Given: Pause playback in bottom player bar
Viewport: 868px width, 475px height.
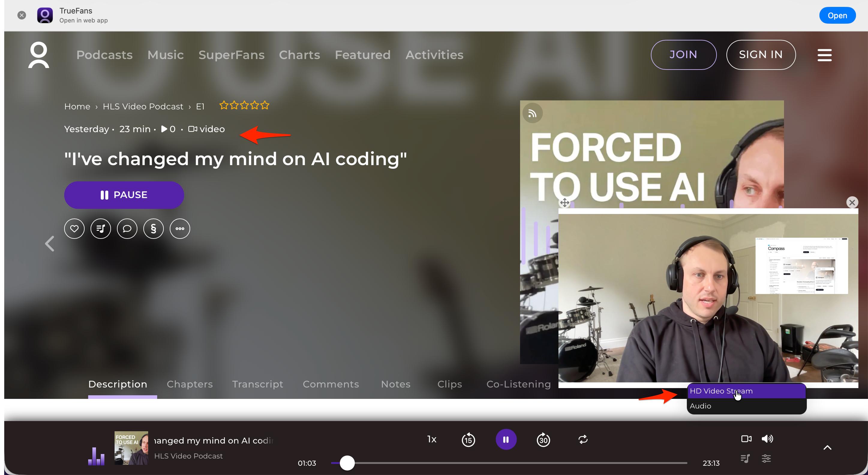Looking at the screenshot, I should tap(506, 439).
